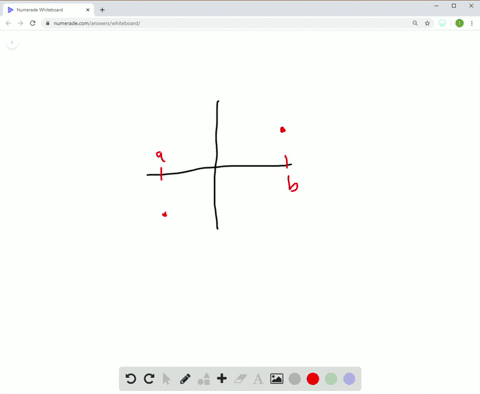Go forward in browser history
480x394 pixels.
[20, 23]
